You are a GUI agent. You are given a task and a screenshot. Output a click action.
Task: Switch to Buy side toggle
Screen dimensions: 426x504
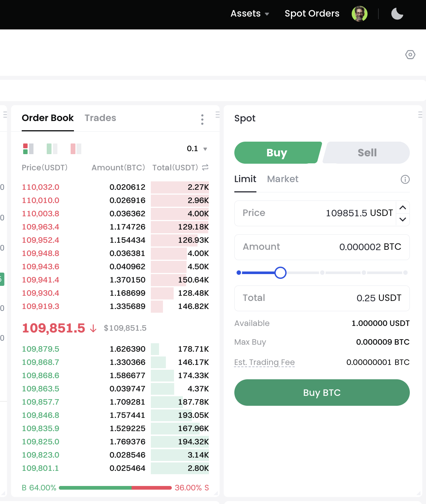click(x=277, y=153)
